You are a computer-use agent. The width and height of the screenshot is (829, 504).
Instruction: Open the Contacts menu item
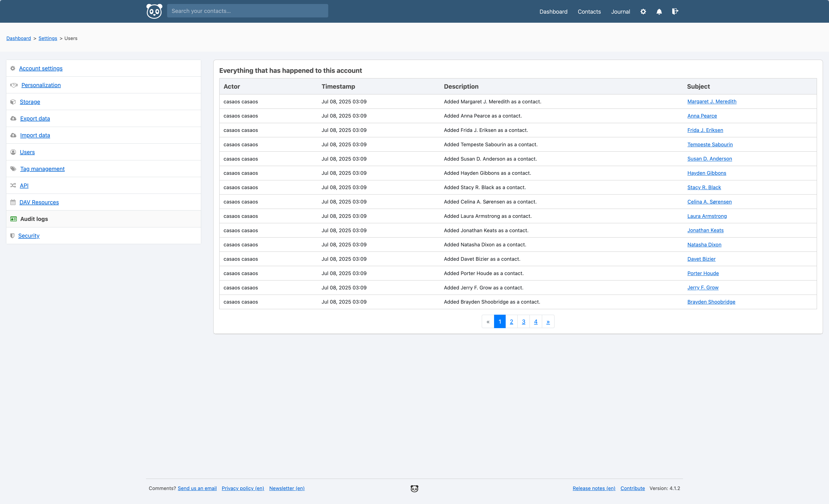pyautogui.click(x=589, y=11)
